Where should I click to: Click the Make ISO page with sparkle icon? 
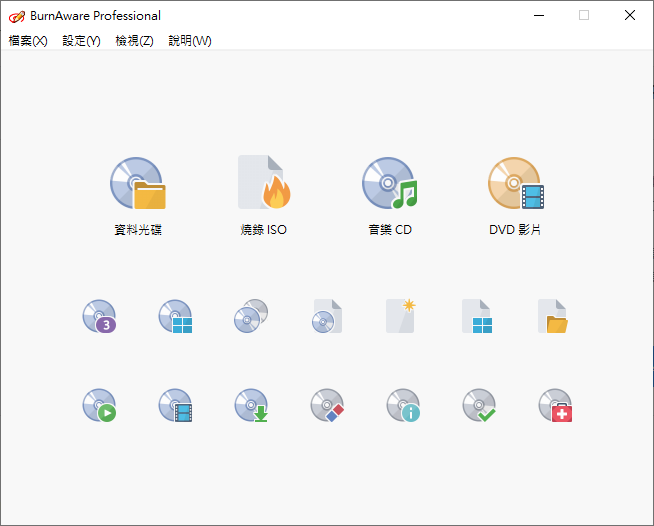(x=401, y=316)
